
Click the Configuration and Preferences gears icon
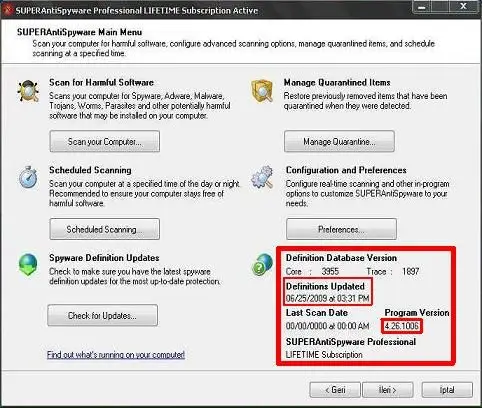click(x=262, y=177)
